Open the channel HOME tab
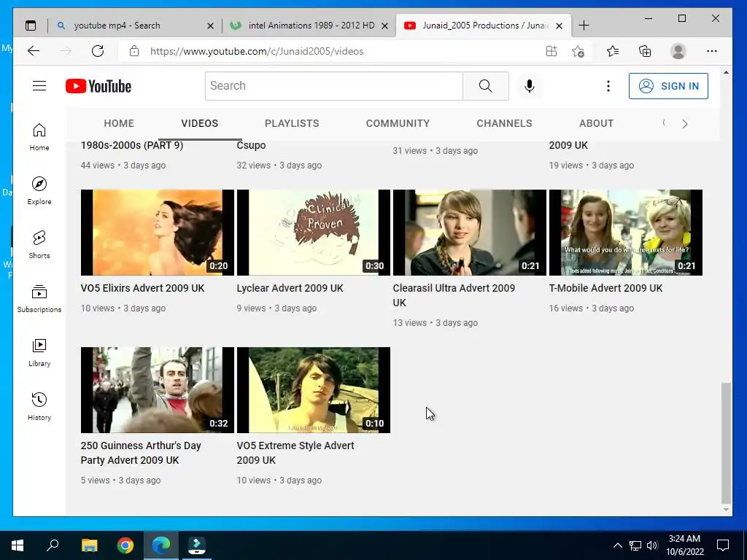 click(x=119, y=123)
